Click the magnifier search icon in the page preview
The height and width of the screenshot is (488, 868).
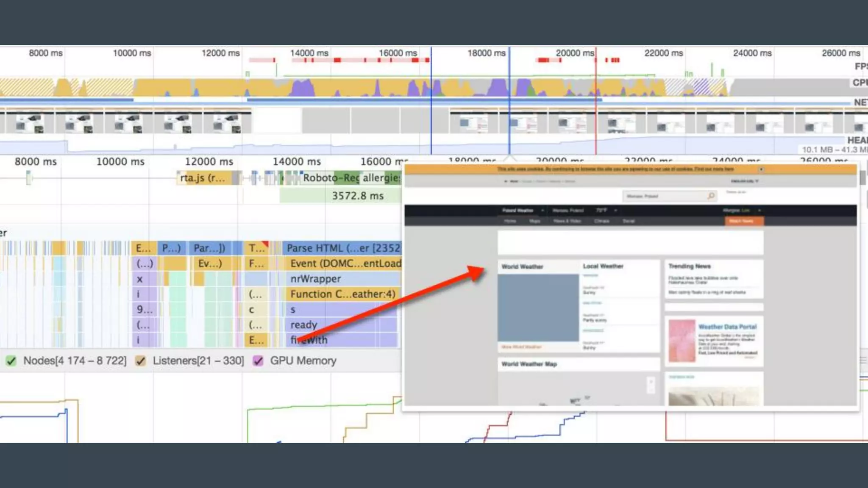(711, 196)
